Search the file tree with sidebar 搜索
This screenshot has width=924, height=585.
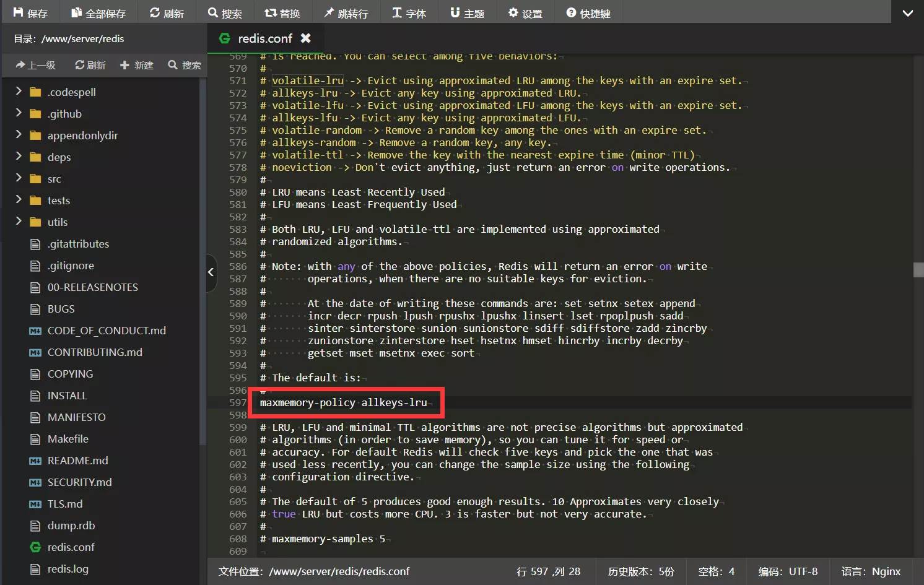point(184,65)
